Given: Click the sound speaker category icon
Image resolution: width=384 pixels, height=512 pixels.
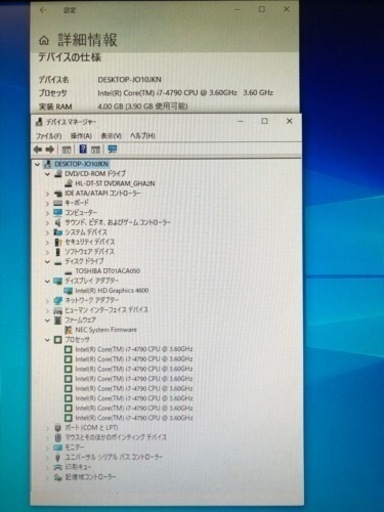Looking at the screenshot, I should [x=58, y=223].
